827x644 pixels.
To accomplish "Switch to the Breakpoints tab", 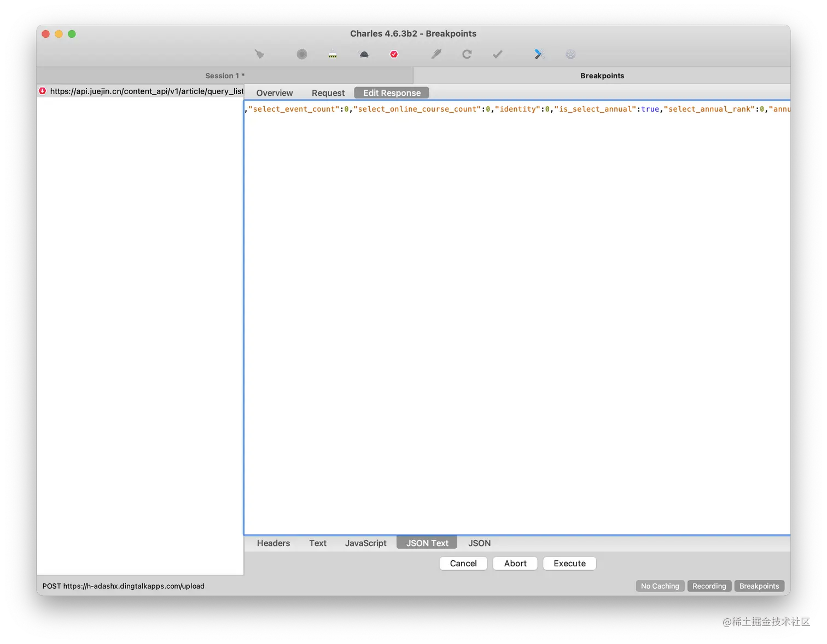I will pos(602,76).
